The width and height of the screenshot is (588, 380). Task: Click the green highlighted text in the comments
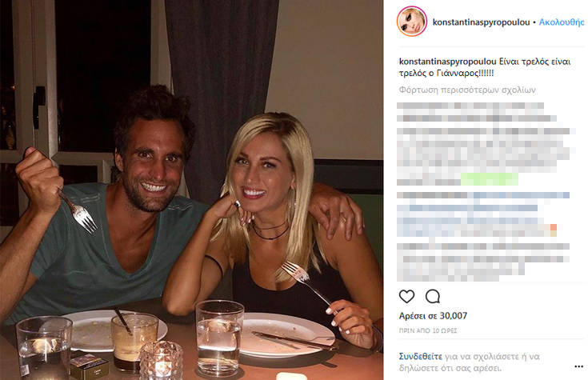pos(490,179)
